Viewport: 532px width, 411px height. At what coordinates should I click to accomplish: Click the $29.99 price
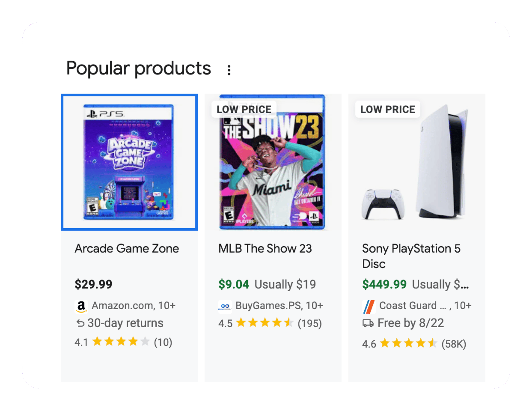pyautogui.click(x=93, y=284)
